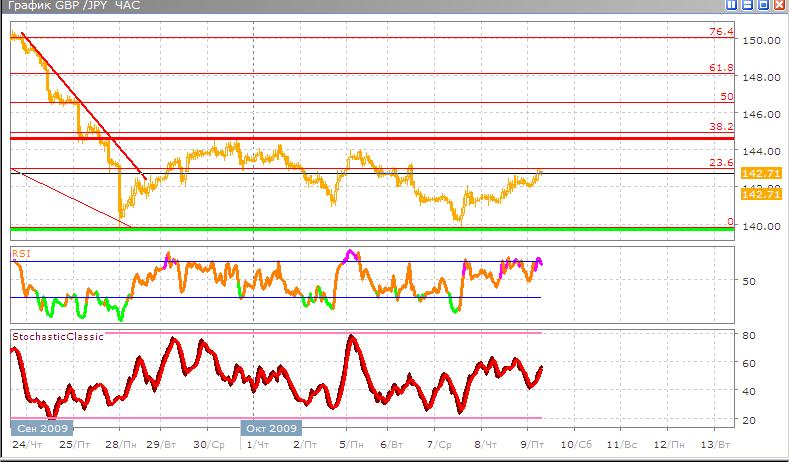Click the 28/Пн date on time axis
This screenshot has height=462, width=789.
click(118, 443)
